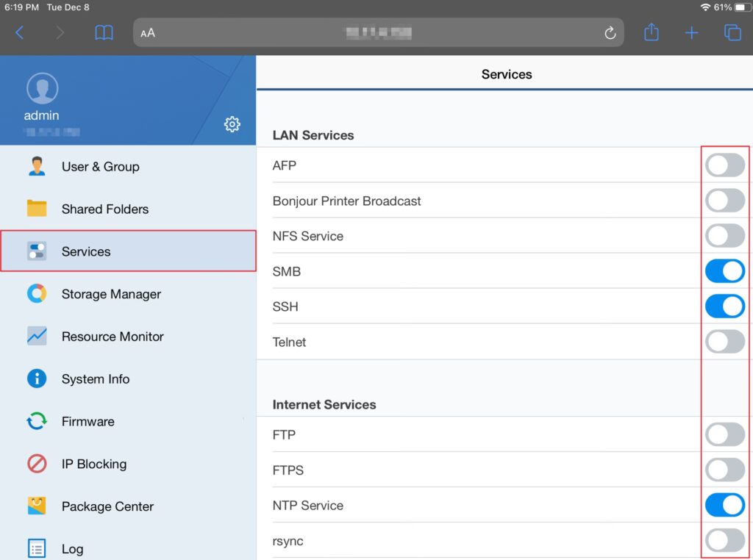Reload the page in Safari
The width and height of the screenshot is (753, 560).
609,33
